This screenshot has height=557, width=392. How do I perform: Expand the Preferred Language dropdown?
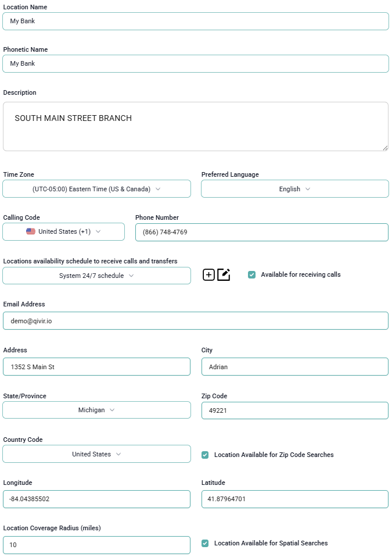(x=294, y=189)
